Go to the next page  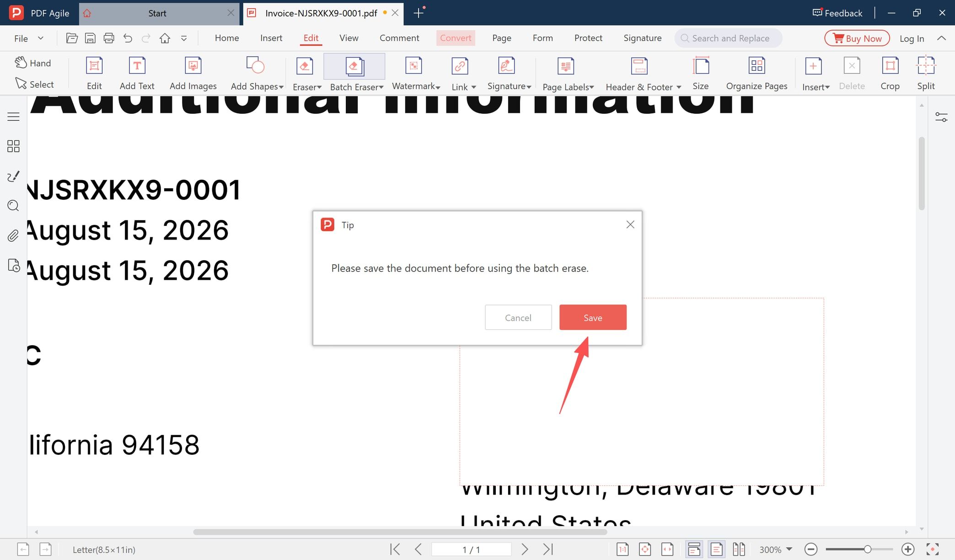525,549
